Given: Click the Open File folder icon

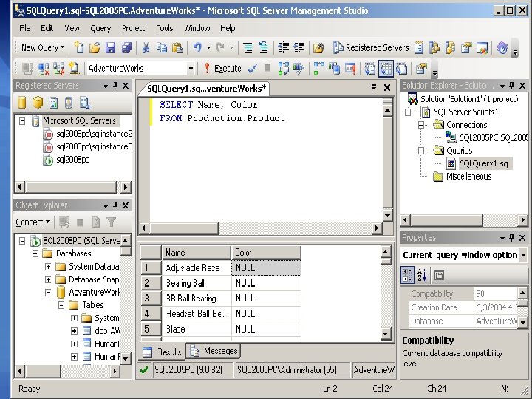Looking at the screenshot, I should coord(95,48).
